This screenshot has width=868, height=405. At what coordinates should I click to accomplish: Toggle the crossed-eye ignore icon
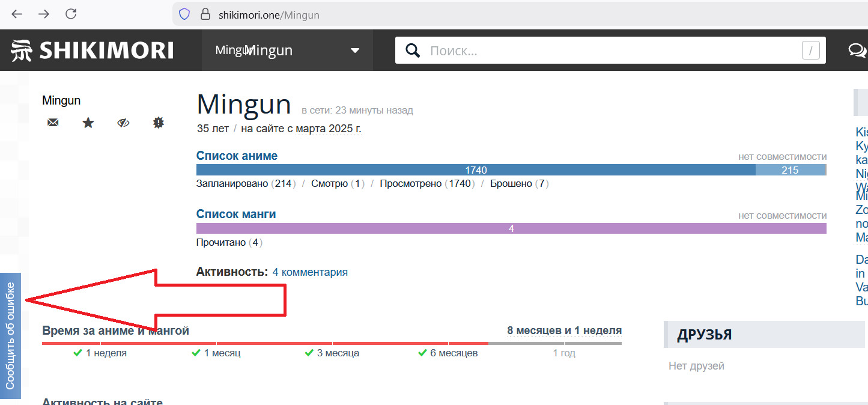click(123, 123)
